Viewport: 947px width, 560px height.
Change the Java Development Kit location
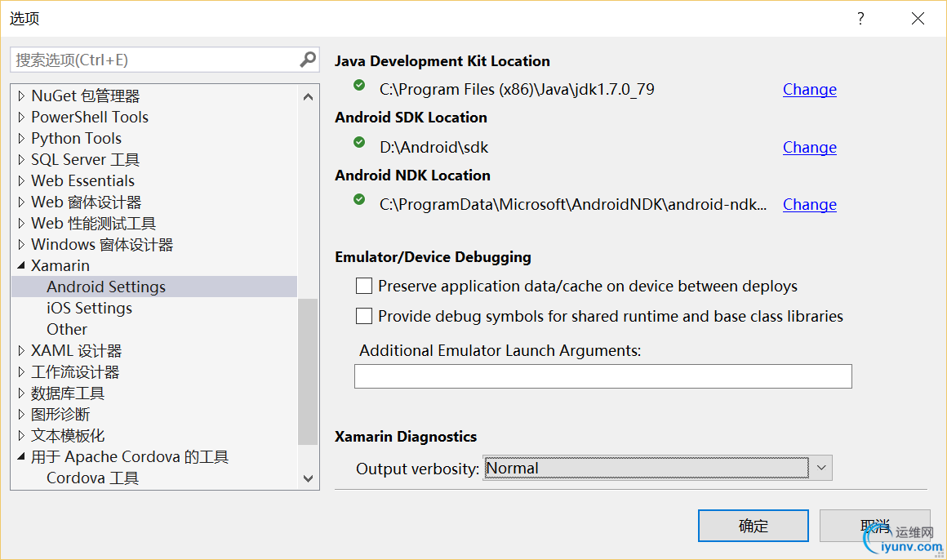(x=809, y=90)
